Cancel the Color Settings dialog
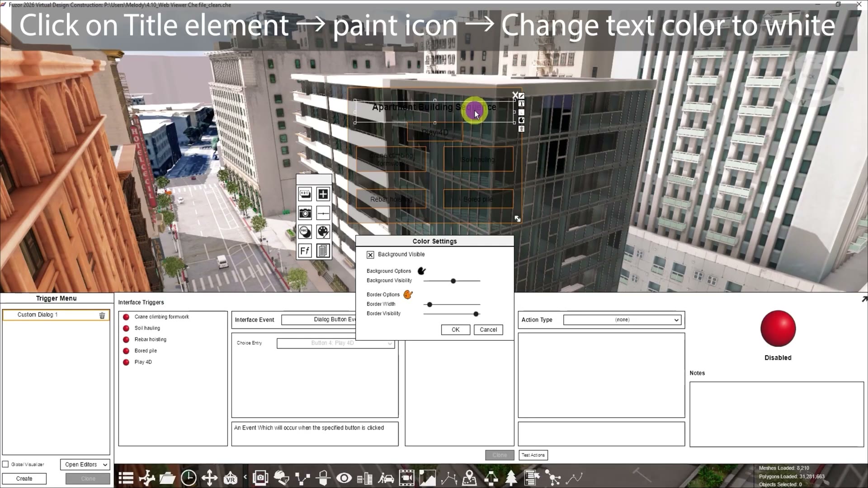868x488 pixels. pyautogui.click(x=488, y=330)
